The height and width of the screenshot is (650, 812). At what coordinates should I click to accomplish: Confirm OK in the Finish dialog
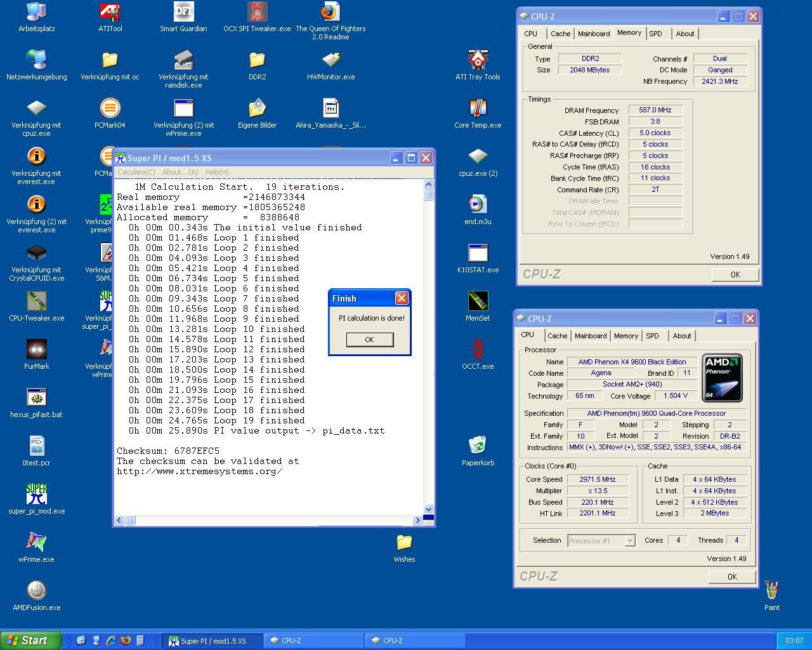(369, 340)
